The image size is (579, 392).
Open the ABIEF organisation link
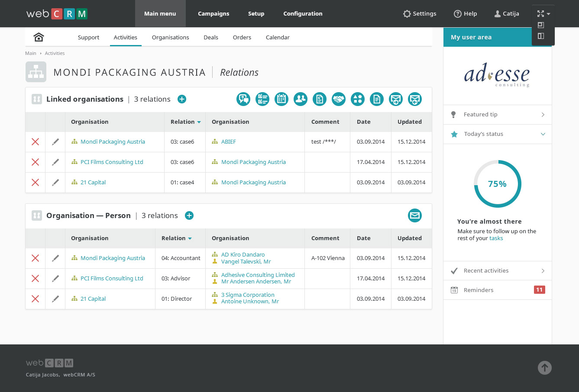[x=228, y=141]
